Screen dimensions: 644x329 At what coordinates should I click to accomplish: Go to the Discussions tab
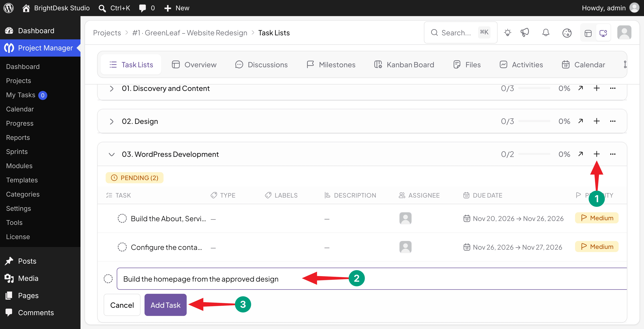pyautogui.click(x=261, y=65)
